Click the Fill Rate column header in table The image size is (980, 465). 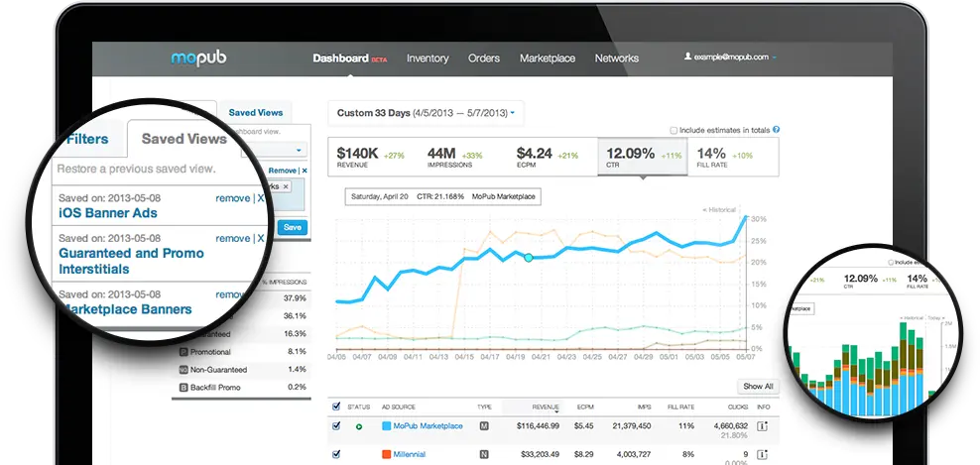680,407
